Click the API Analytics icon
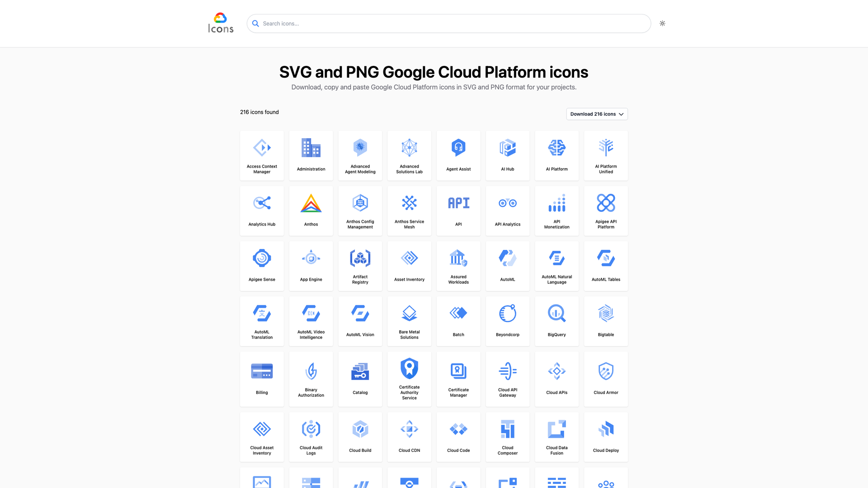Image resolution: width=868 pixels, height=488 pixels. pyautogui.click(x=507, y=202)
